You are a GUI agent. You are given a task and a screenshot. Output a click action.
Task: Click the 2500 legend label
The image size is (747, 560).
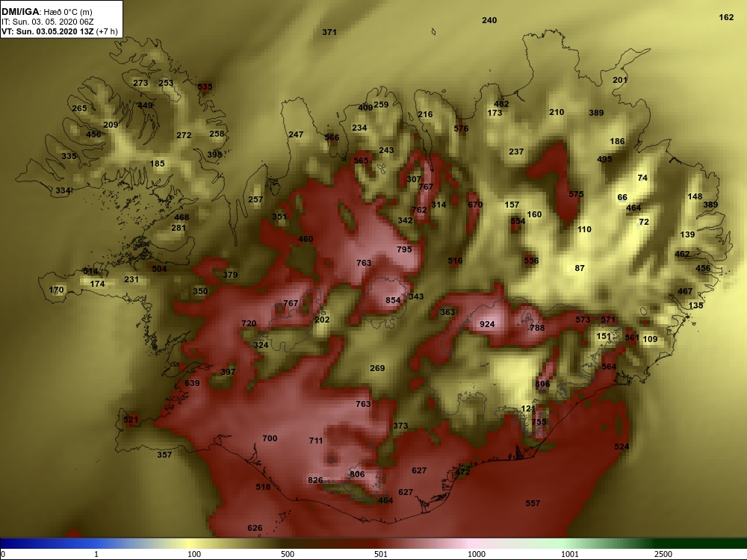[x=663, y=554]
